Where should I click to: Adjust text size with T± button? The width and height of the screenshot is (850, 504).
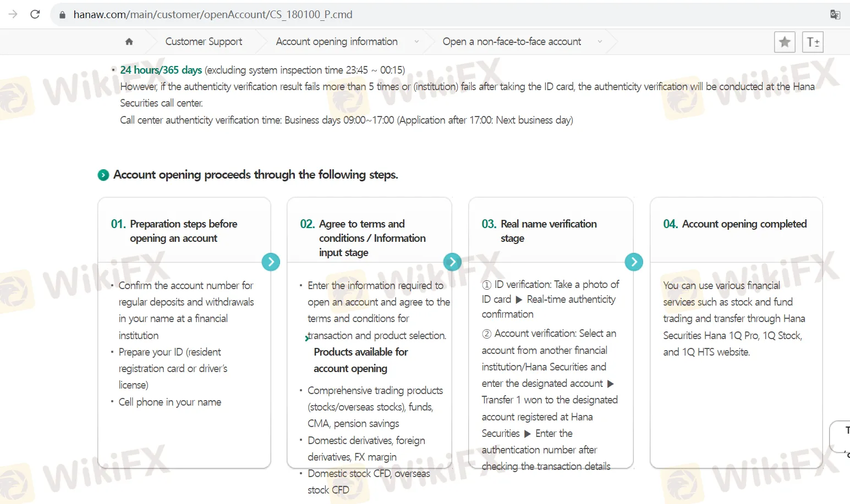[x=813, y=42]
